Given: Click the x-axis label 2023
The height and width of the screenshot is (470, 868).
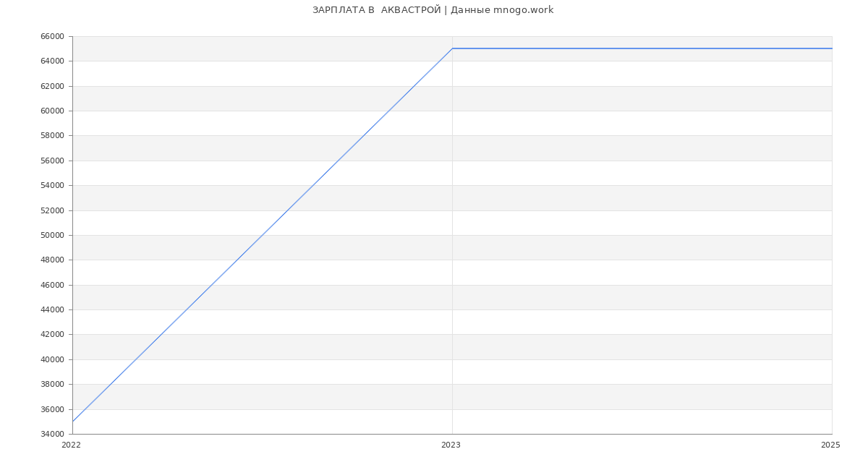Looking at the screenshot, I should click(x=451, y=445).
